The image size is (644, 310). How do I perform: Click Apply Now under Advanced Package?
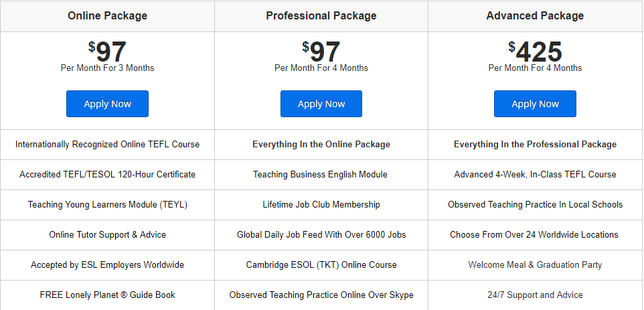pyautogui.click(x=535, y=104)
